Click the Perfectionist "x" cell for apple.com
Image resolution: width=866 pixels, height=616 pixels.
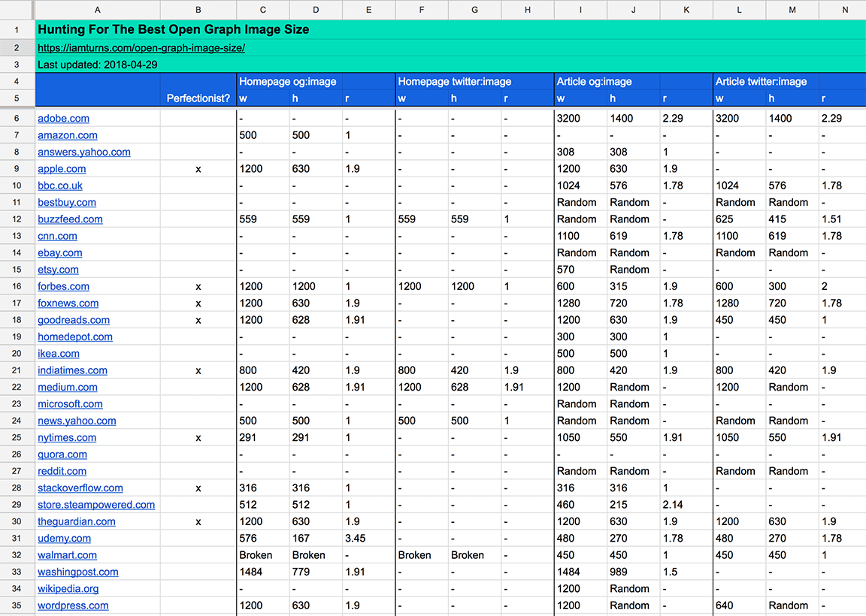click(198, 169)
